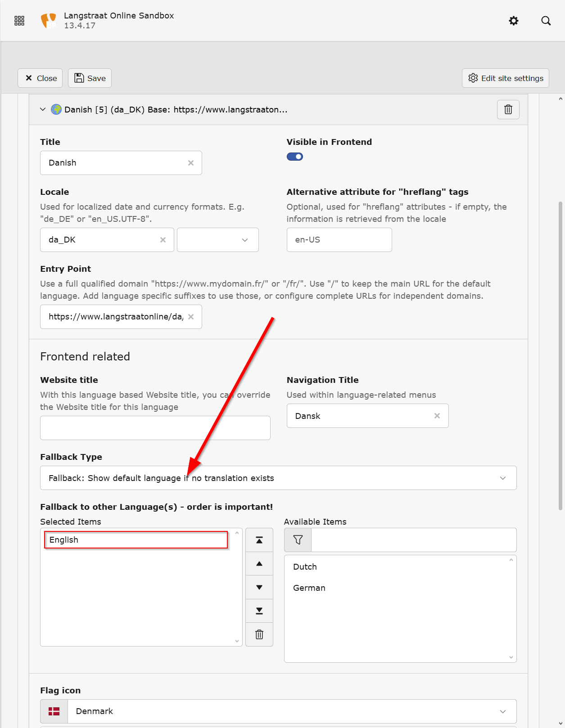565x728 pixels.
Task: Move selected item down one position
Action: click(x=259, y=587)
